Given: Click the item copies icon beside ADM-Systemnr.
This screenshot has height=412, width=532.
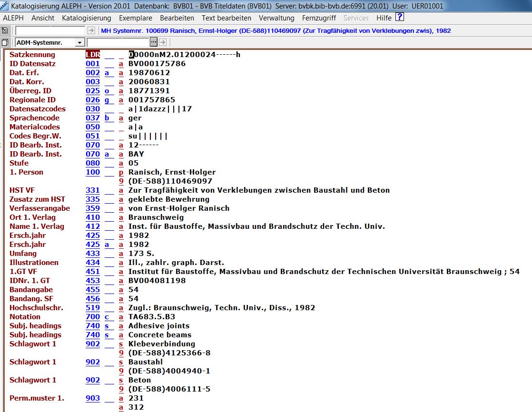Looking at the screenshot, I should pos(5,42).
